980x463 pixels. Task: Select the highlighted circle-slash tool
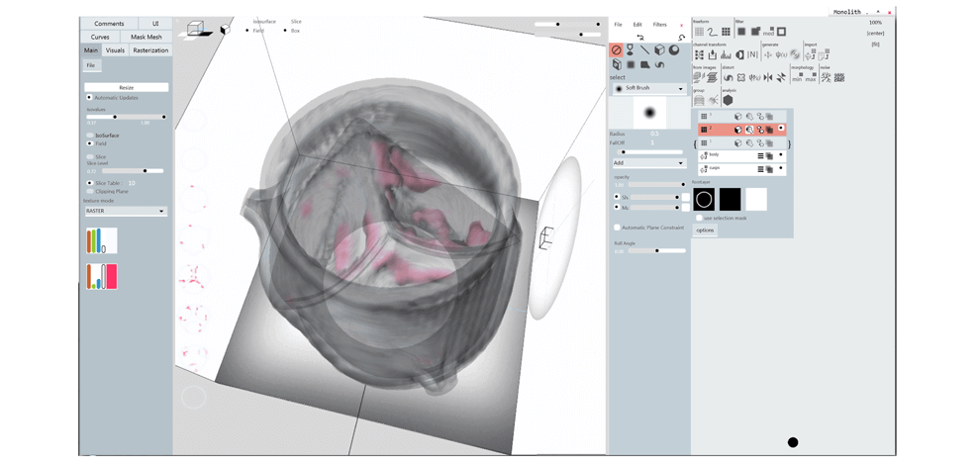[x=617, y=50]
